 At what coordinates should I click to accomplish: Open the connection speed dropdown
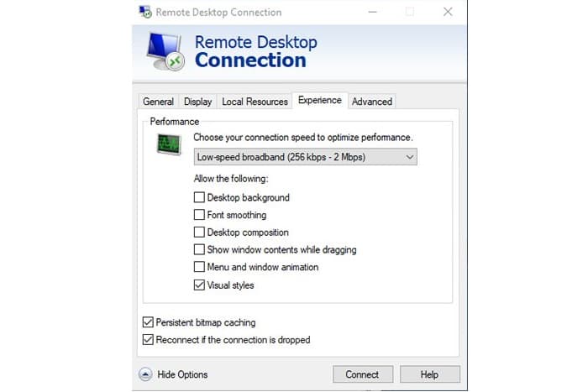point(305,157)
